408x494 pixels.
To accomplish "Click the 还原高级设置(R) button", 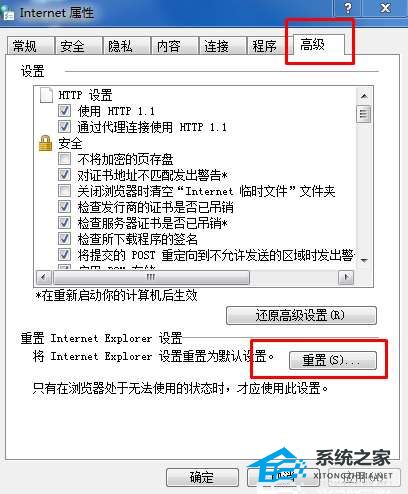I will click(x=301, y=315).
